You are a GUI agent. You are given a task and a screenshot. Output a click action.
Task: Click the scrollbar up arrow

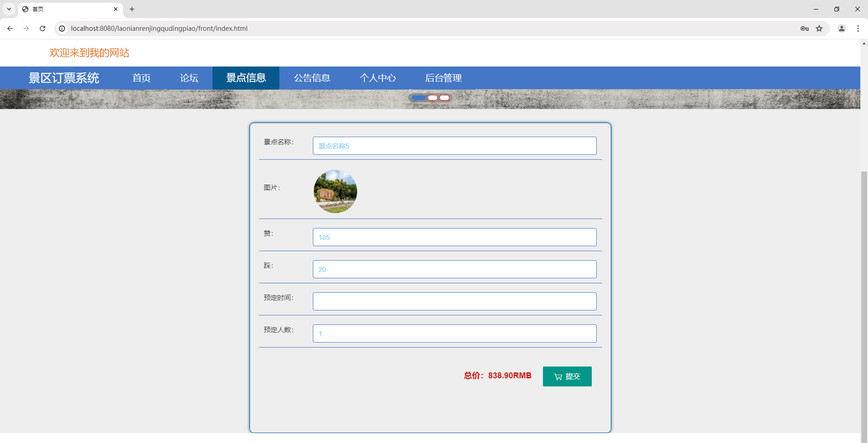coord(864,43)
